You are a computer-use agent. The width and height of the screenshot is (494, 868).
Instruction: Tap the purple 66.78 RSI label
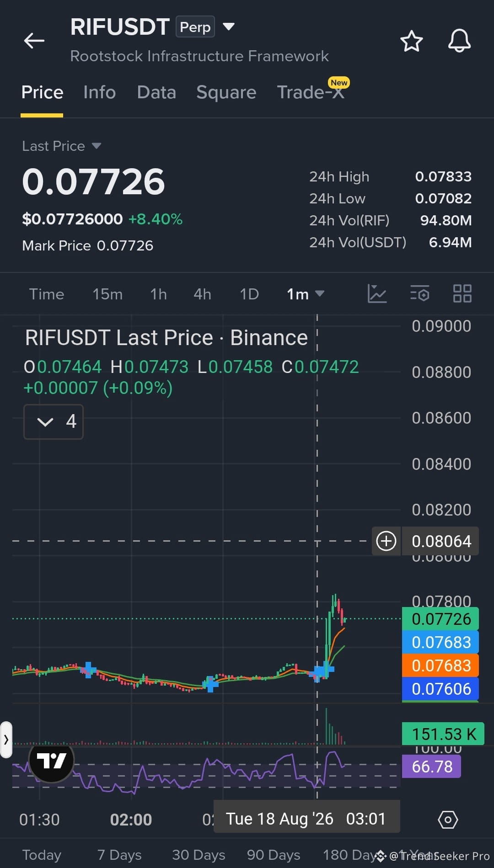click(x=431, y=767)
